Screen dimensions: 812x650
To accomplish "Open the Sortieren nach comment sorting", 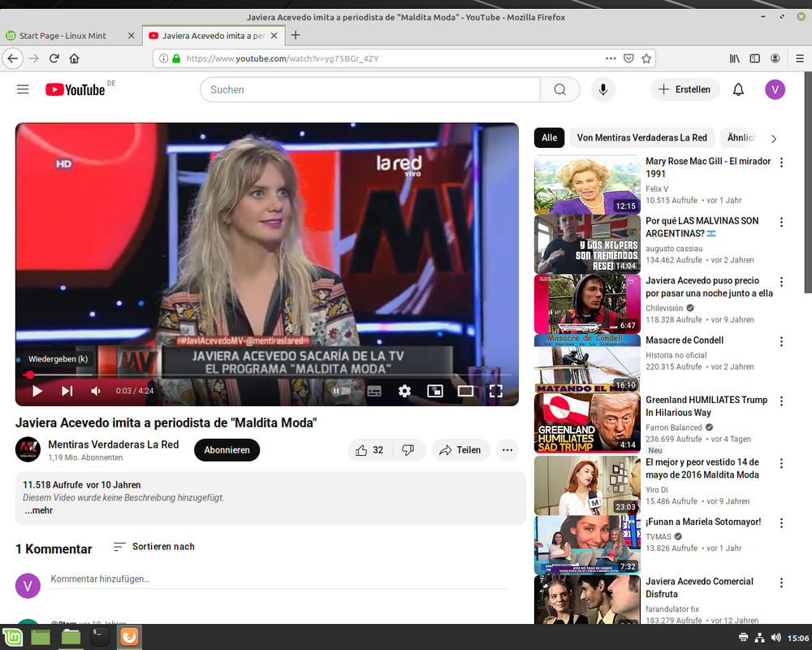I will [154, 546].
